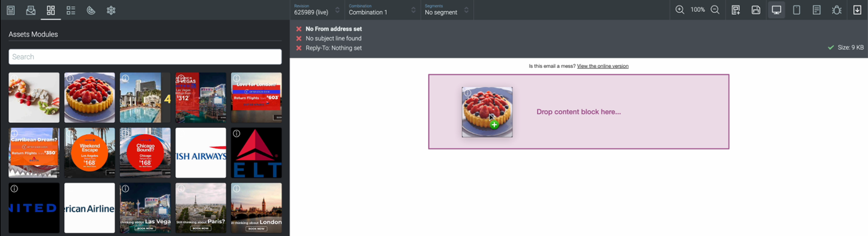Click the red X beside Reply-To

[x=298, y=48]
